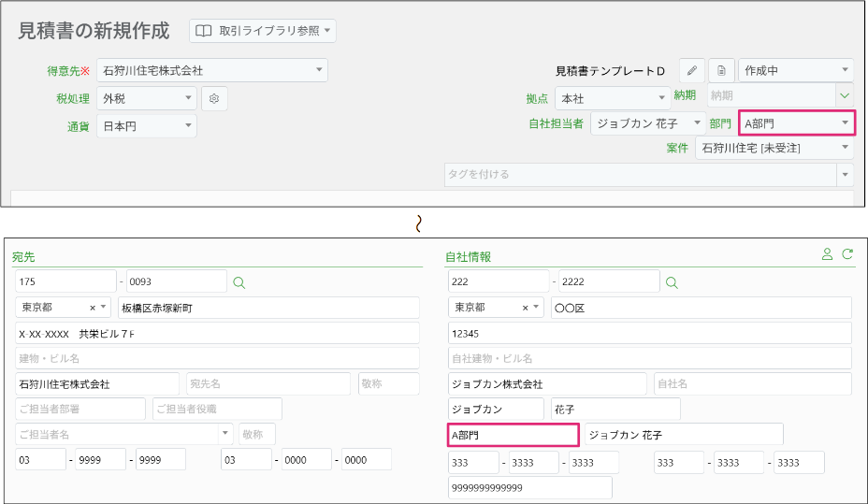The image size is (868, 504).
Task: Click 宛先 postal code field 175
Action: [65, 281]
